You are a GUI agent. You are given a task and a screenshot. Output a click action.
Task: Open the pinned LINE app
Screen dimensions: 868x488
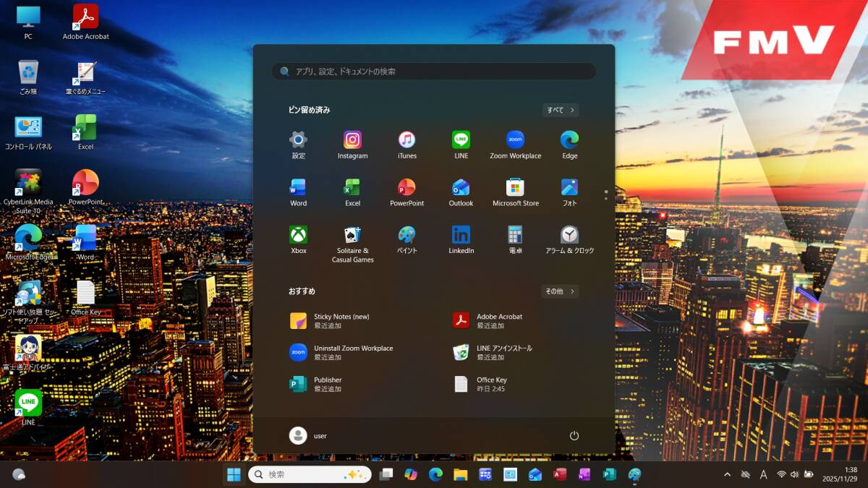[461, 145]
